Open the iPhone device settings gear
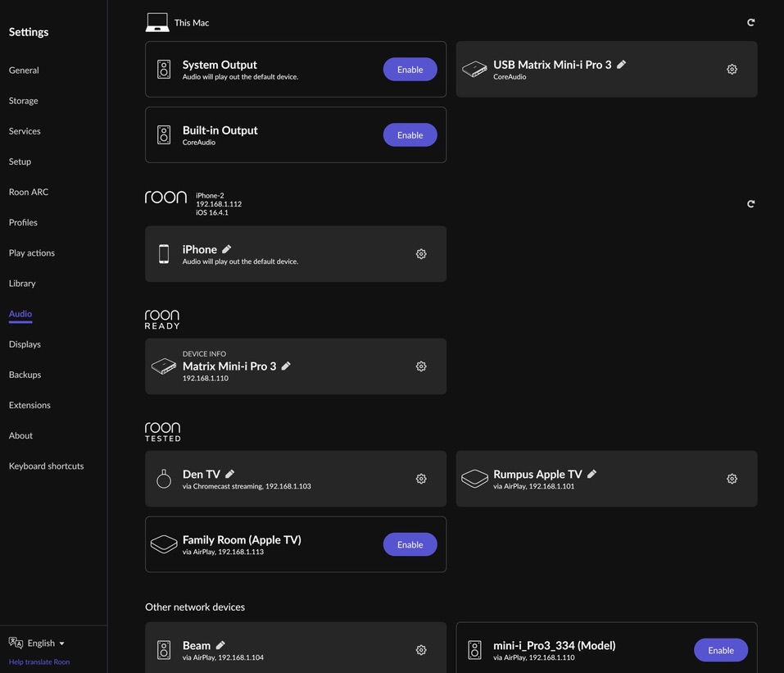The width and height of the screenshot is (784, 673). click(x=421, y=254)
